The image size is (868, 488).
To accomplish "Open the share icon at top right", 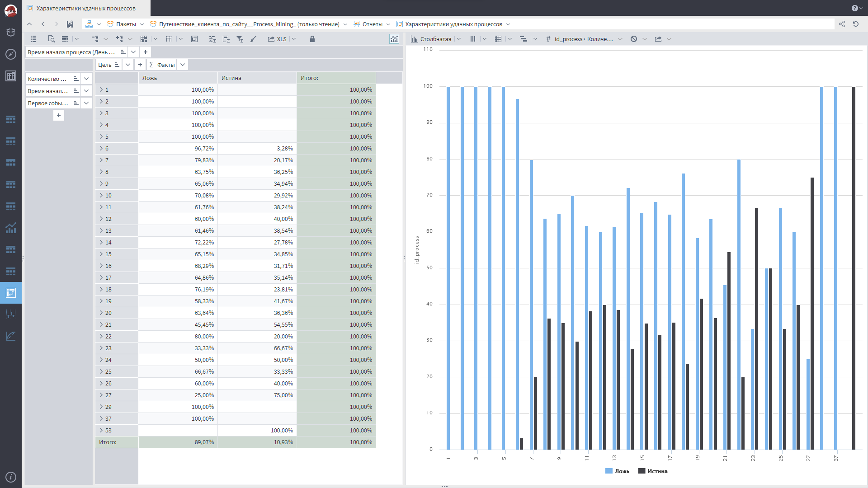I will (842, 24).
